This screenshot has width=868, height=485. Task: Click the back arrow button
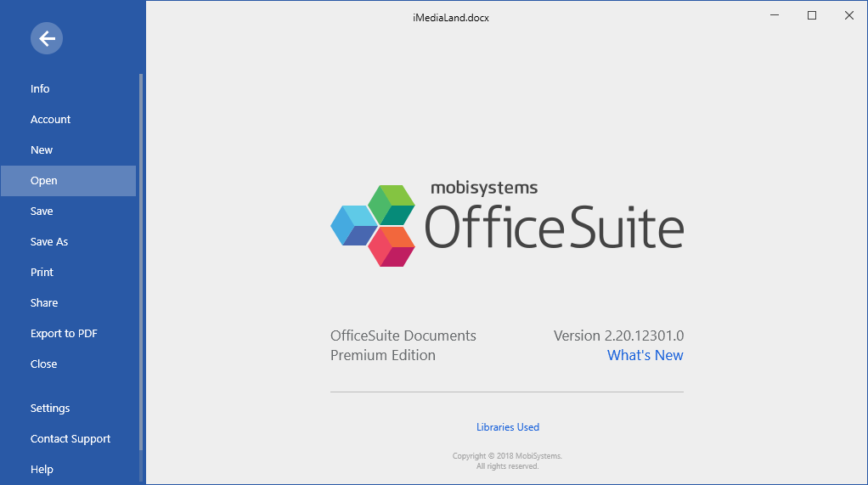(47, 38)
